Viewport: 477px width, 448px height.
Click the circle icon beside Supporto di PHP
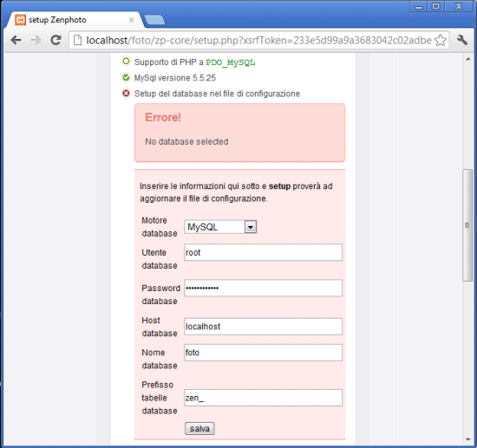[x=126, y=62]
